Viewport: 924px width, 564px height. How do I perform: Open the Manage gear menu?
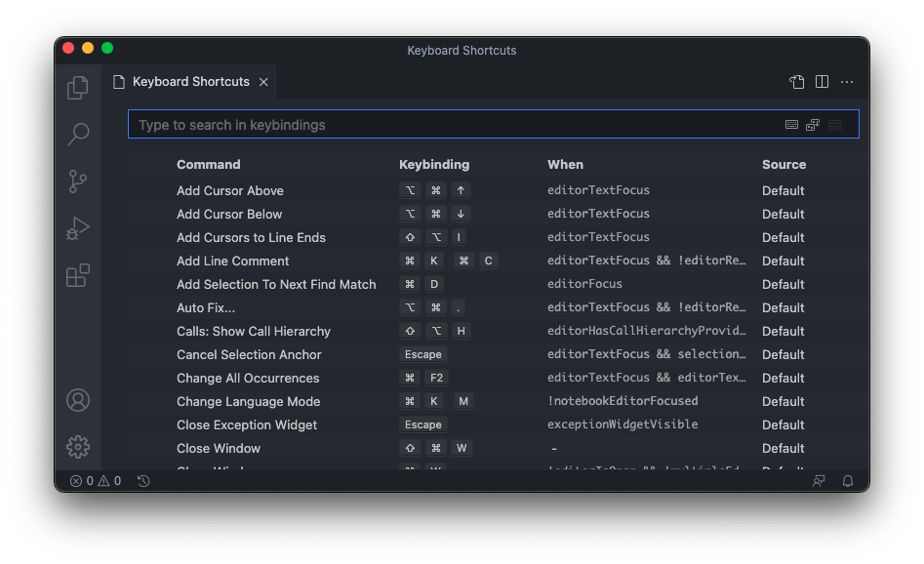coord(78,447)
